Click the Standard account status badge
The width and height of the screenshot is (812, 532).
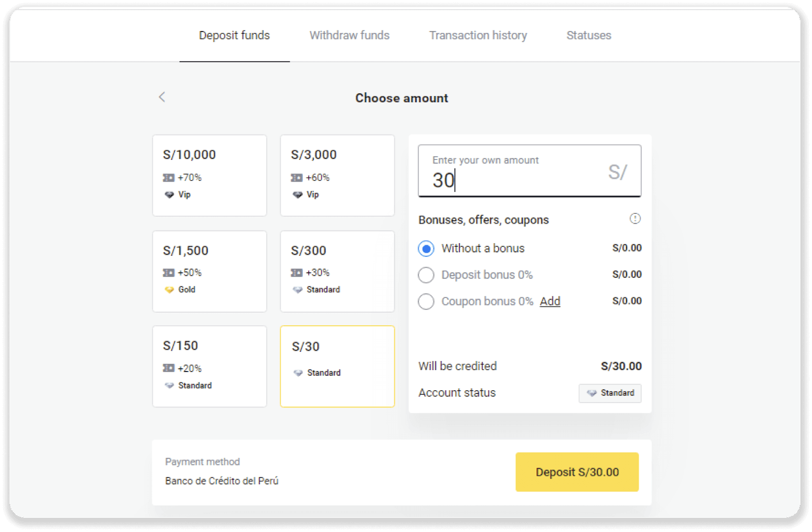[610, 393]
